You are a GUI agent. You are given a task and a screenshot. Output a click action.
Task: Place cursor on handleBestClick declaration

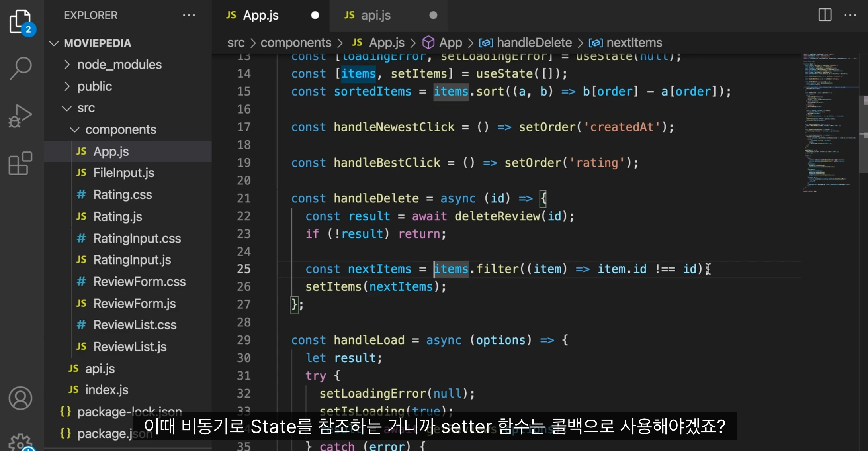[387, 163]
